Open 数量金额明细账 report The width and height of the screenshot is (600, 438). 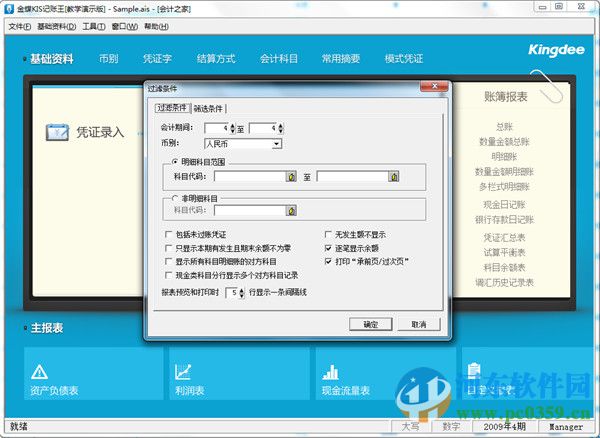click(x=504, y=172)
